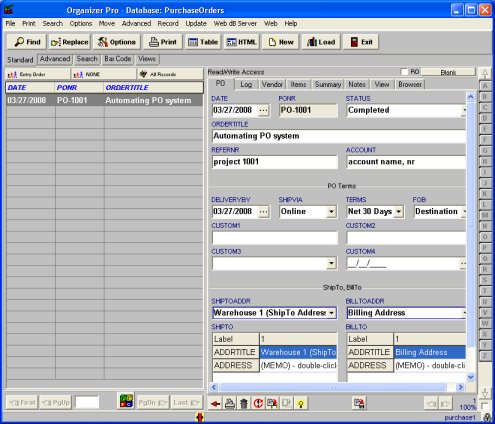Click the Exit toolbar button
This screenshot has width=495, height=424.
tap(361, 42)
